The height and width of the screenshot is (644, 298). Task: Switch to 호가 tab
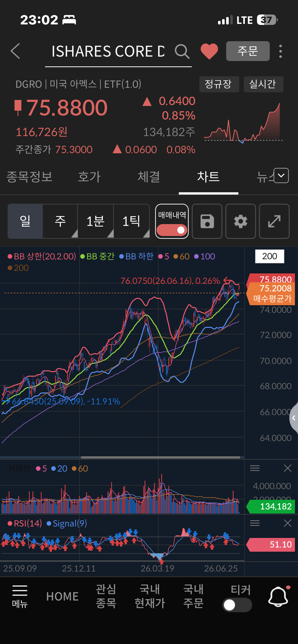(x=89, y=177)
